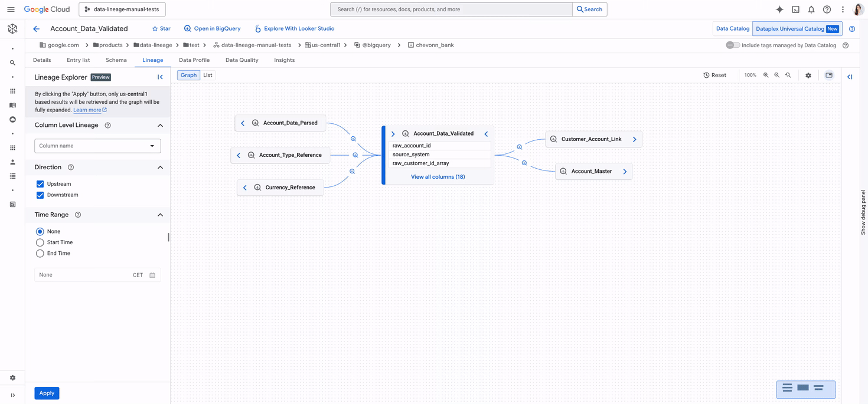Click the back arrow beside Account_Data_Validated title
Viewport: 868px width, 404px height.
click(x=37, y=29)
